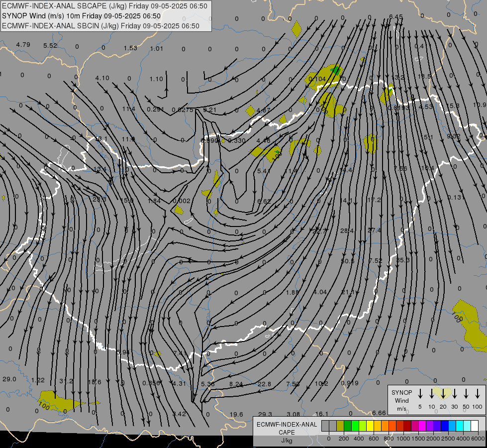Click the map value 4.04

coord(320,292)
